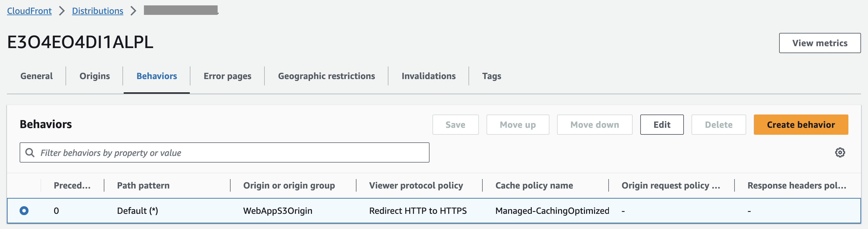Click the Path pattern column header

click(143, 186)
